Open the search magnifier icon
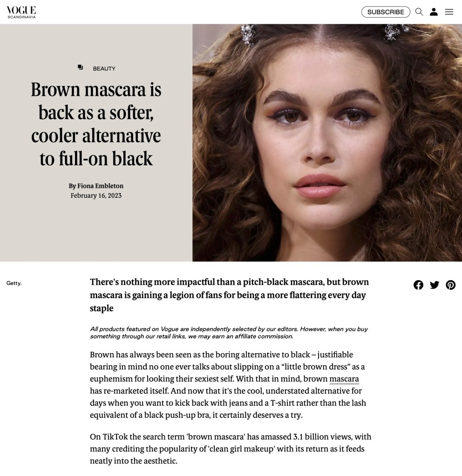Image resolution: width=462 pixels, height=476 pixels. pyautogui.click(x=419, y=12)
